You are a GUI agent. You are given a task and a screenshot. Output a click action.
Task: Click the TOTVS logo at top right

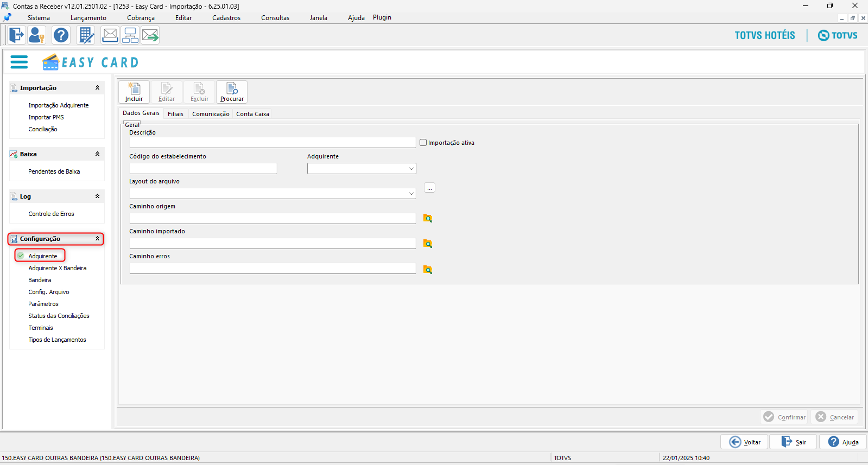coord(838,35)
